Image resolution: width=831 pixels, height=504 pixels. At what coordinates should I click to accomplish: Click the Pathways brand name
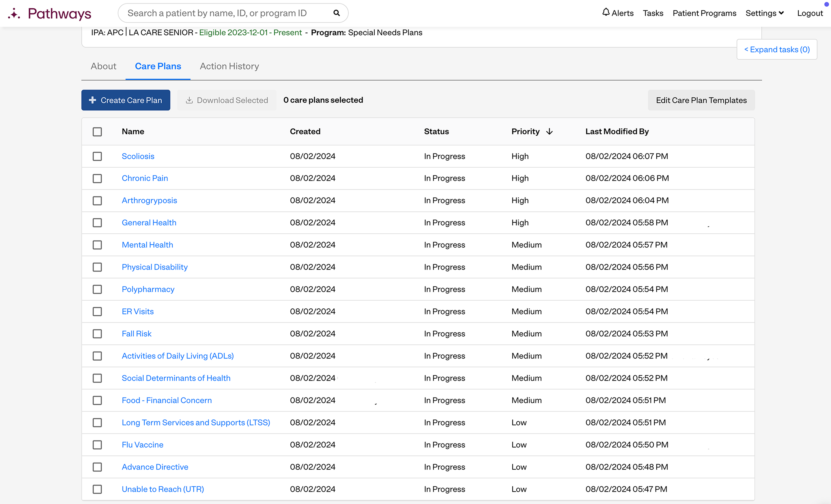pyautogui.click(x=59, y=14)
